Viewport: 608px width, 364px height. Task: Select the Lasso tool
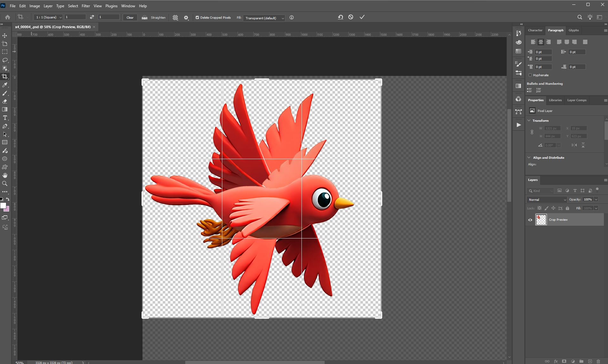pyautogui.click(x=5, y=60)
